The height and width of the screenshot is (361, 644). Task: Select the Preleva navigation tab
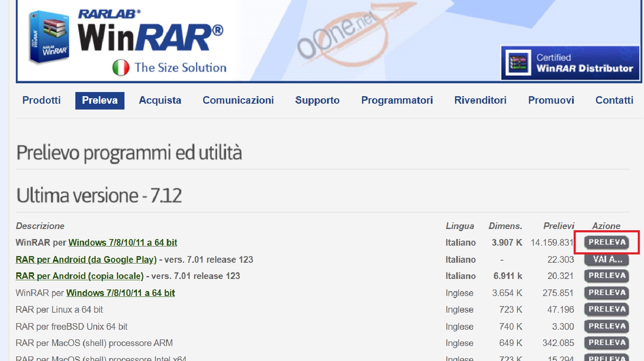point(100,100)
